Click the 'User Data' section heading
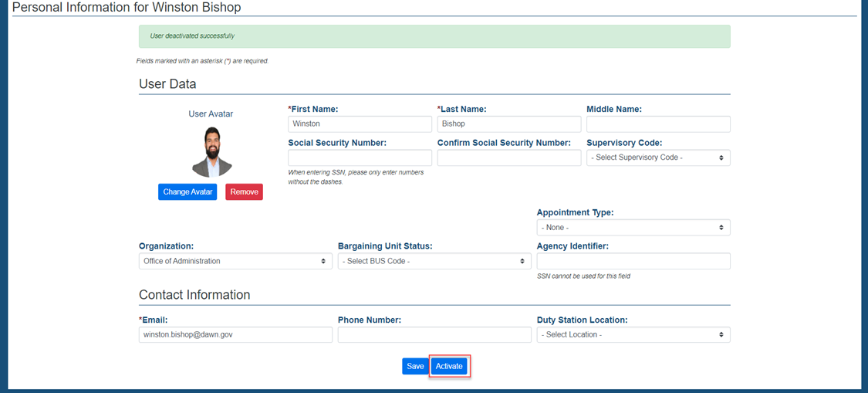Image resolution: width=868 pixels, height=393 pixels. pyautogui.click(x=167, y=84)
